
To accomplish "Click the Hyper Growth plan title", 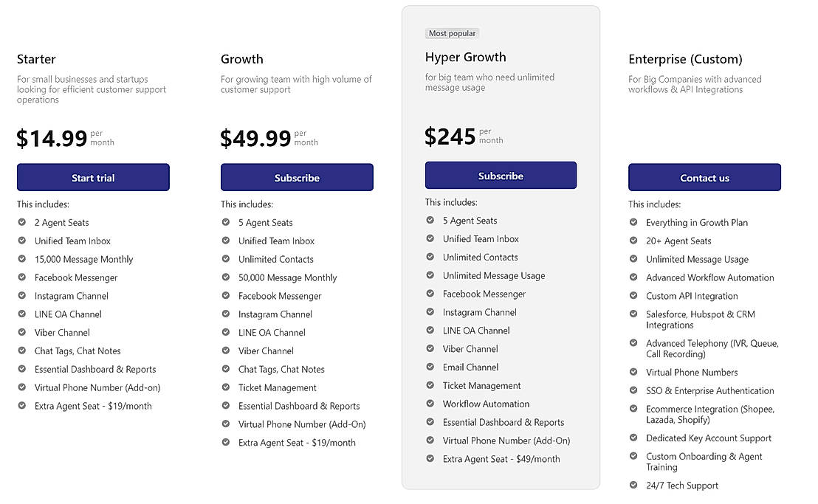I will tap(465, 57).
